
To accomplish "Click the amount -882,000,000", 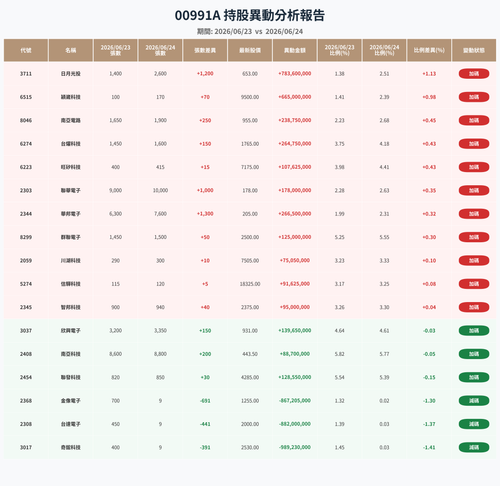I will tap(295, 424).
